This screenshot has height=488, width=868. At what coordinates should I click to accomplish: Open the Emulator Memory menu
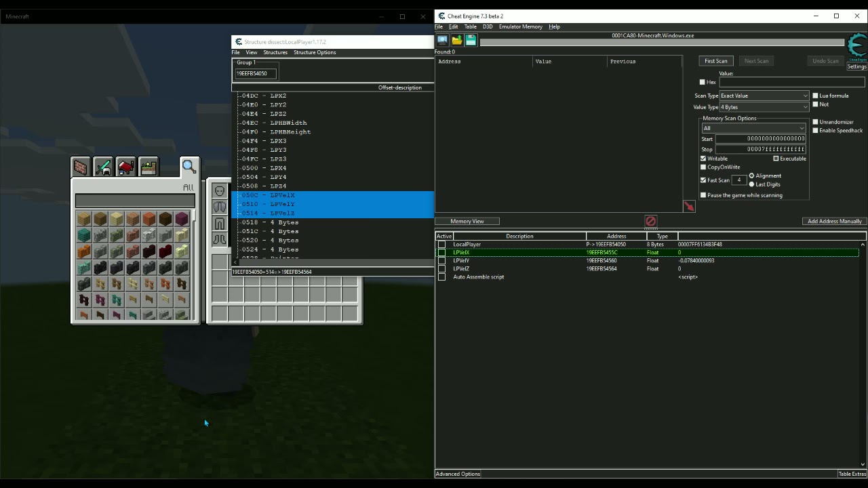521,26
